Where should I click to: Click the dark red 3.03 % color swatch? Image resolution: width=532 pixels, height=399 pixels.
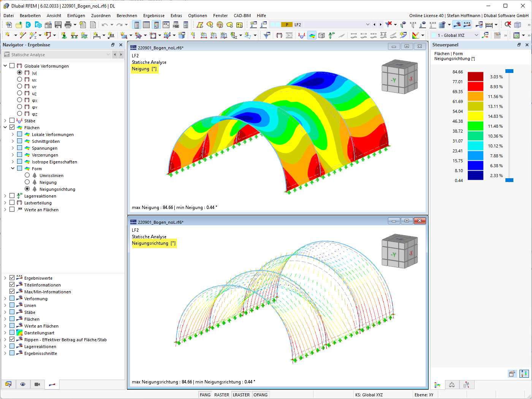tap(475, 76)
